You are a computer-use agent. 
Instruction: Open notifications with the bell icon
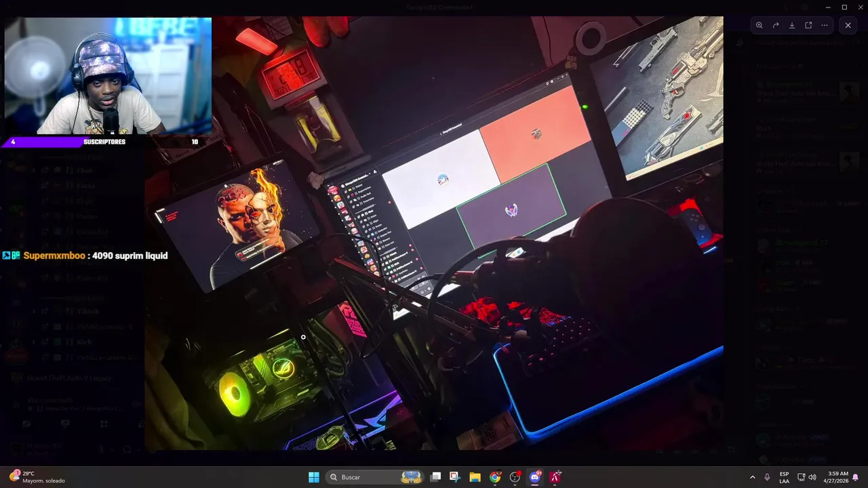click(x=856, y=477)
